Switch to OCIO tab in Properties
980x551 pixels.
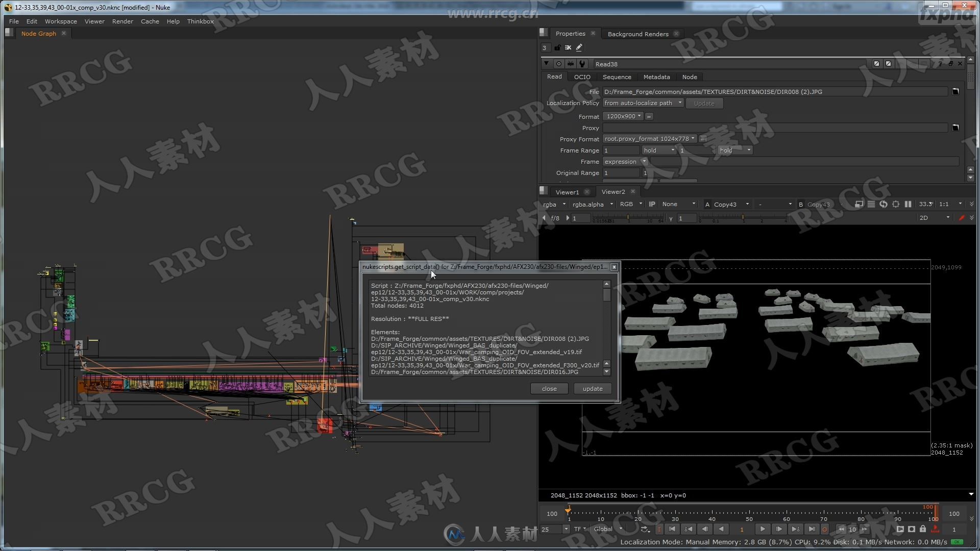click(x=580, y=77)
